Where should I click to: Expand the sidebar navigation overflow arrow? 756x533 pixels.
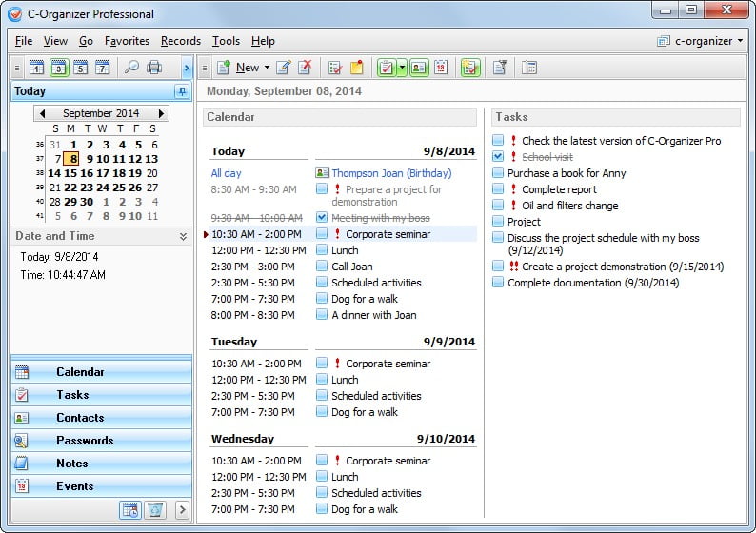[182, 509]
